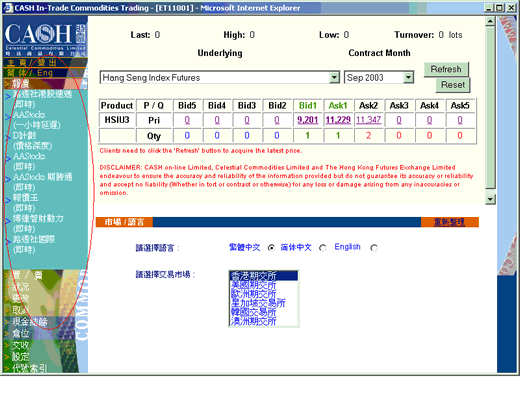
Task: Click the Ask1 quantity value 1
Action: [338, 136]
